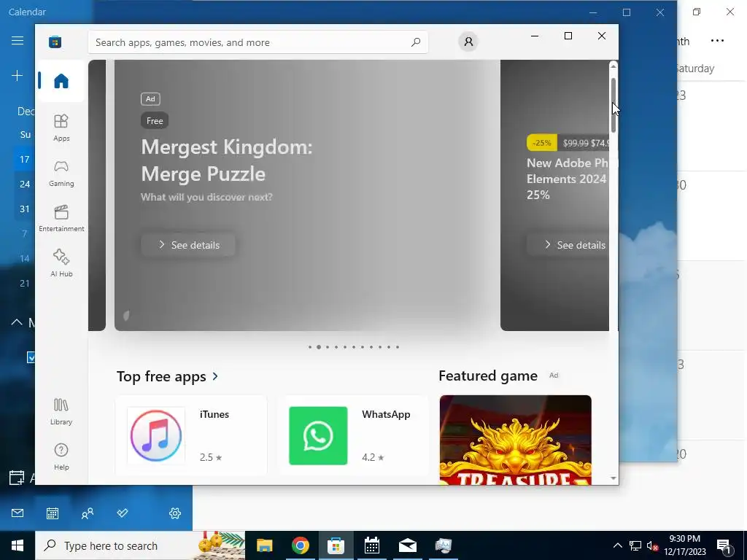747x560 pixels.
Task: Click the search magnifier icon in Store
Action: tap(415, 42)
